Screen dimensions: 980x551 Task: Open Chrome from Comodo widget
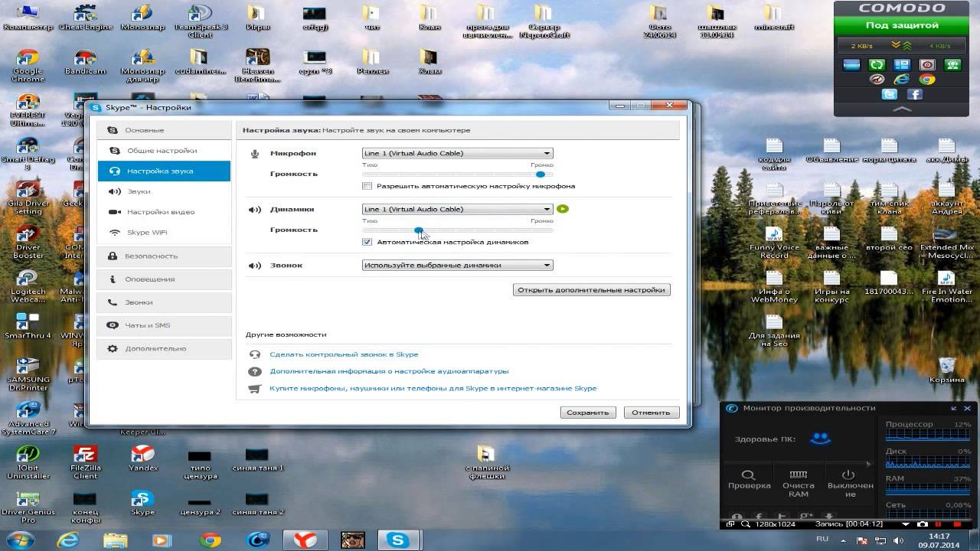pos(927,80)
